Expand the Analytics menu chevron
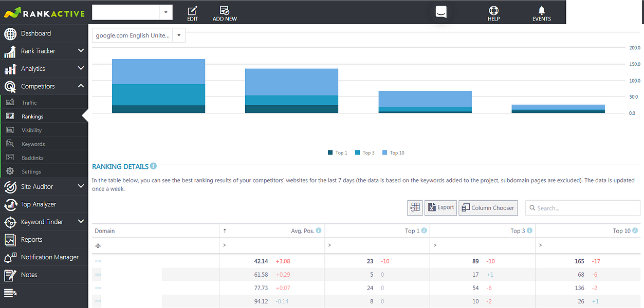Screen dimensions: 644x308 coord(81,68)
